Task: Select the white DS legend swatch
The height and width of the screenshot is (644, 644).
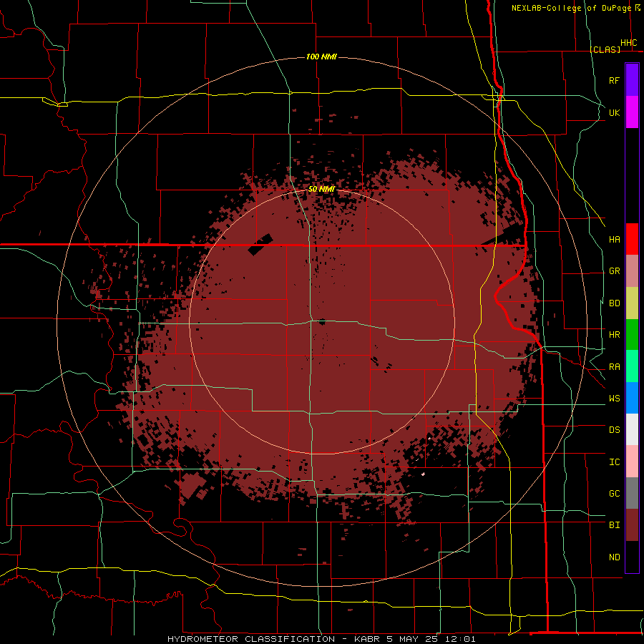Action: pyautogui.click(x=632, y=429)
